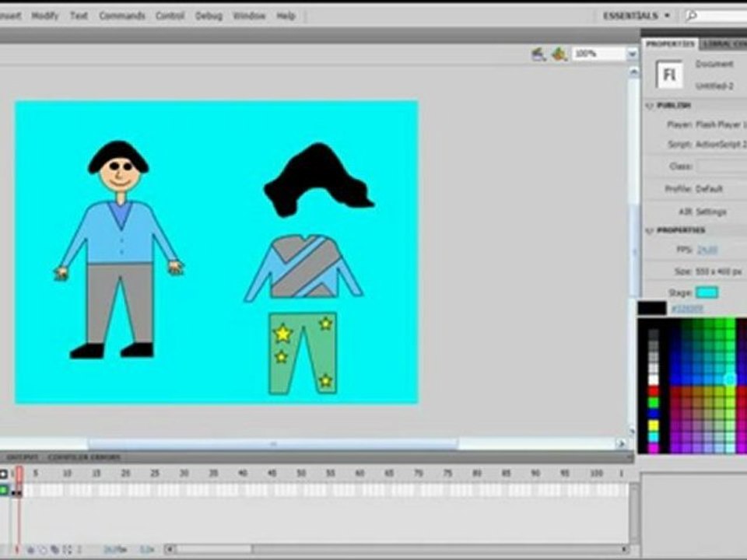This screenshot has width=747, height=560.
Task: Pick the pure blue swatch in palette column
Action: (x=653, y=415)
